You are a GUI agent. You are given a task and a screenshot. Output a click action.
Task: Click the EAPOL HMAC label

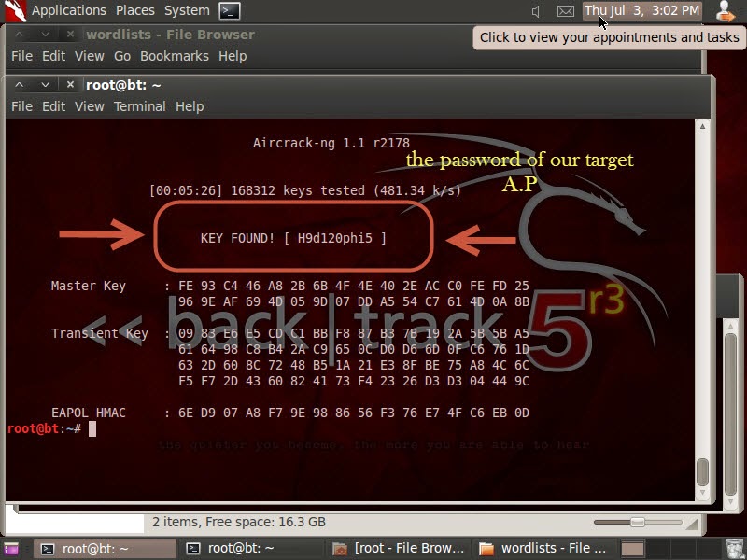[x=88, y=413]
